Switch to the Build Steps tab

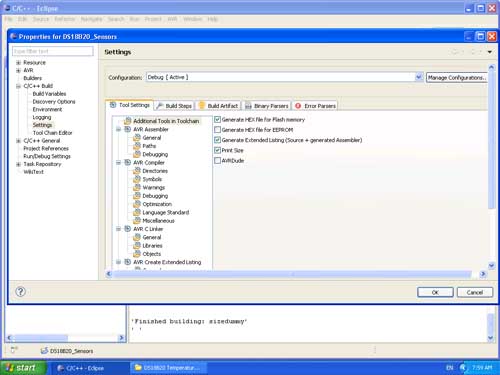click(174, 106)
